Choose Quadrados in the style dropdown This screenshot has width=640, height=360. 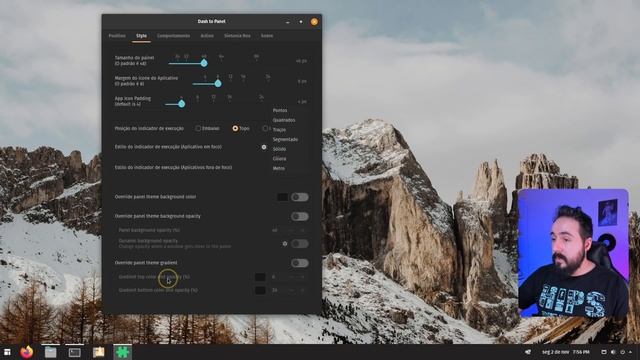point(284,120)
